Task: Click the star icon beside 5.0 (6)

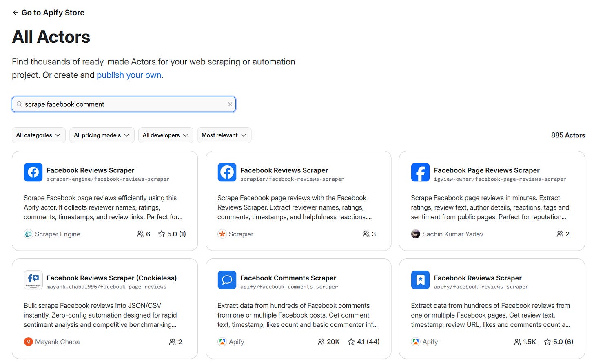Action: (x=547, y=342)
